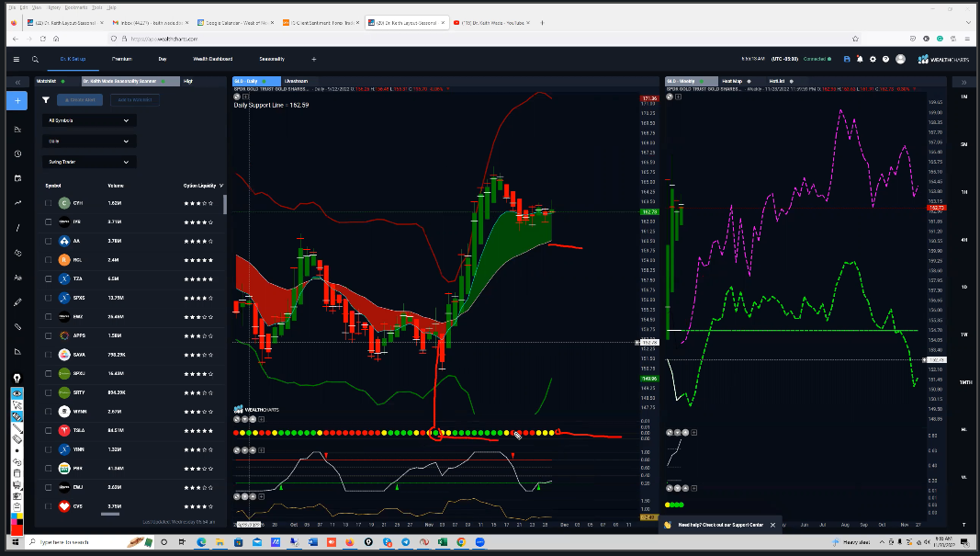Collapse the left drawing sidebar

point(17,82)
